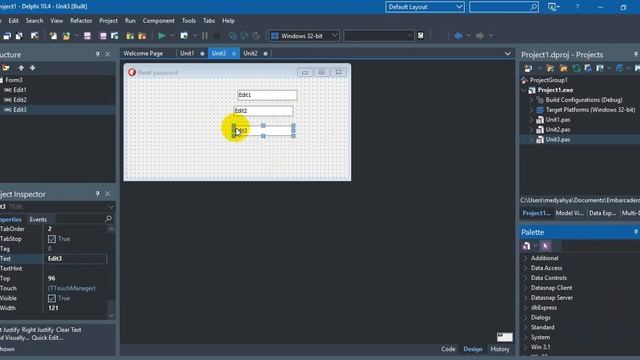Open the Events tab in Object Inspector
640x360 pixels.
tap(38, 220)
